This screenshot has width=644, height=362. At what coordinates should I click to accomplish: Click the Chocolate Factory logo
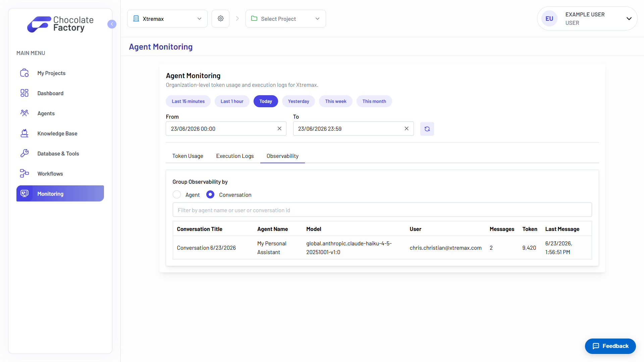pos(60,24)
